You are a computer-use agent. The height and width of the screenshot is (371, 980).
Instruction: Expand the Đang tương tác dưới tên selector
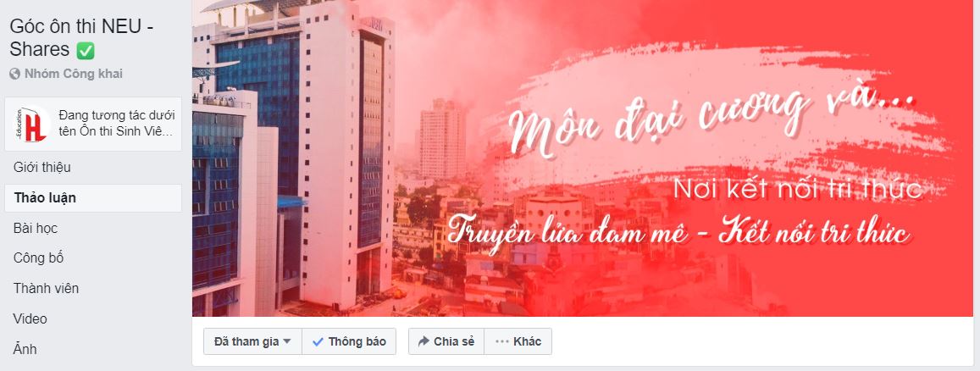point(93,124)
